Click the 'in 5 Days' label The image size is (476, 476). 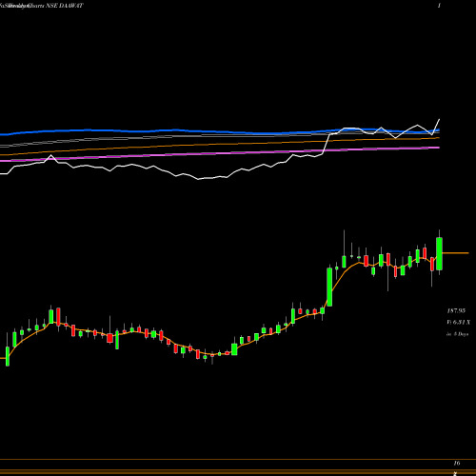click(457, 334)
